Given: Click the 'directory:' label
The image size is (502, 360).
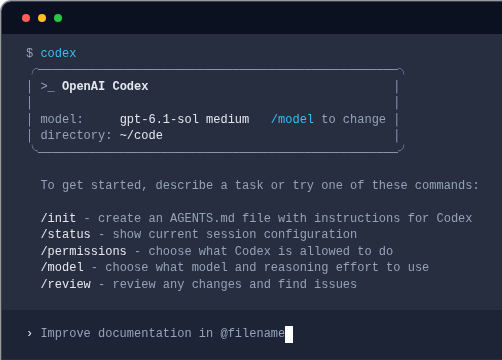Looking at the screenshot, I should 76,135.
